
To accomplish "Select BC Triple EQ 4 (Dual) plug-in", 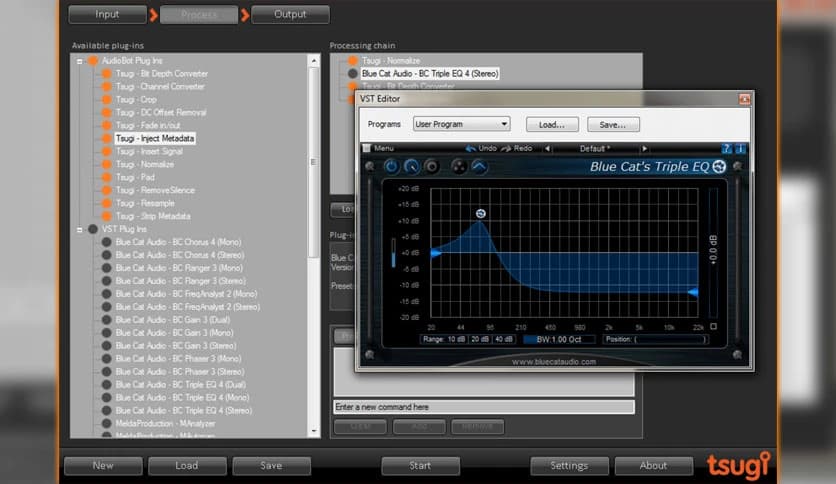I will click(180, 384).
